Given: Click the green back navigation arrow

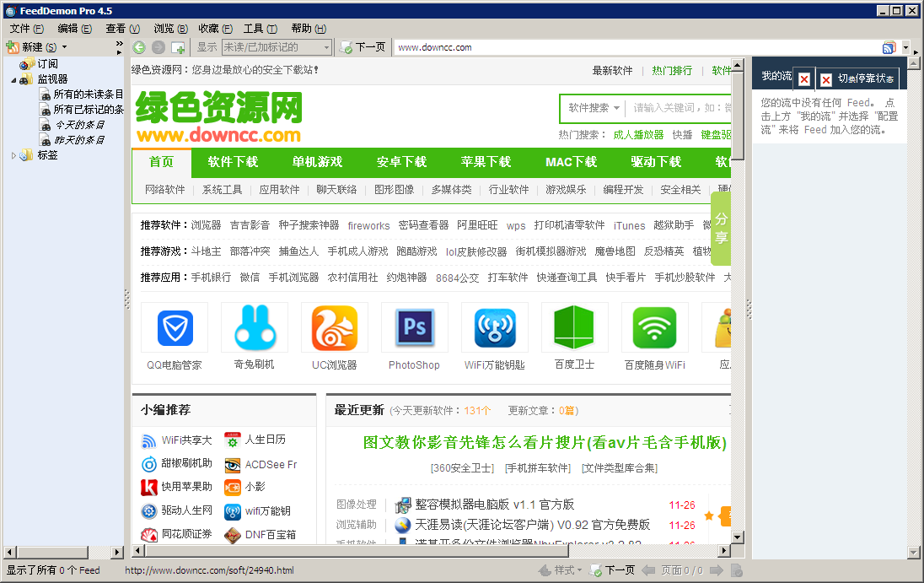Looking at the screenshot, I should [139, 47].
